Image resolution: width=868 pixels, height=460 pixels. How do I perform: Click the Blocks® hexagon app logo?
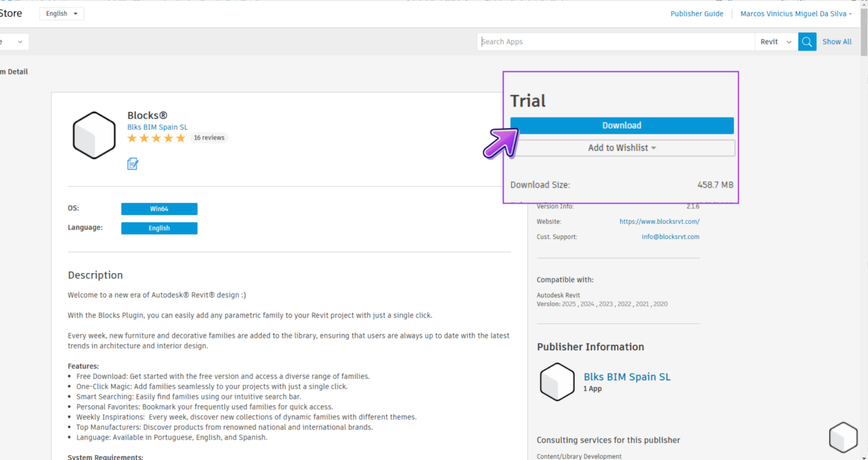(x=94, y=134)
